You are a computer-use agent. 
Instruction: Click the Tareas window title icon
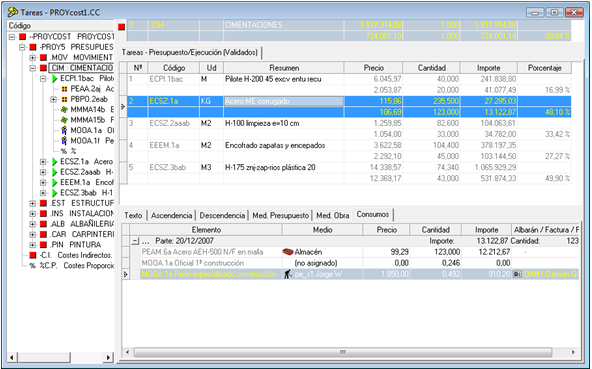pos(13,12)
